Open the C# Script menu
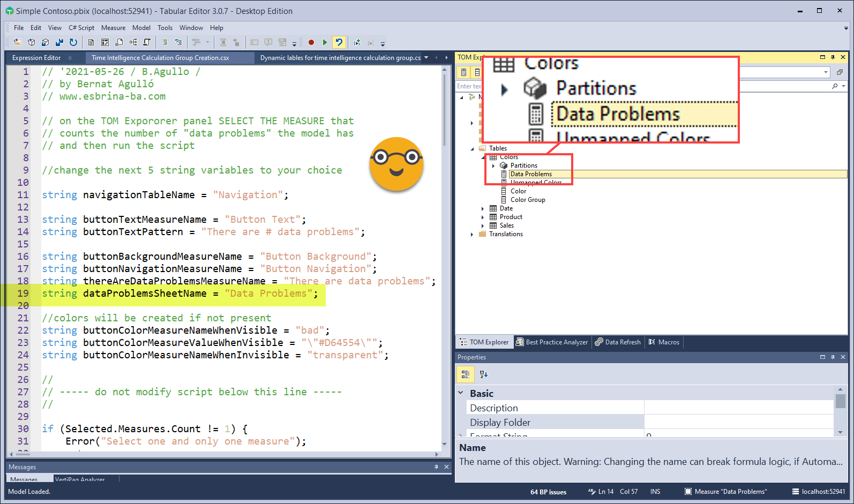This screenshot has height=504, width=854. point(81,28)
